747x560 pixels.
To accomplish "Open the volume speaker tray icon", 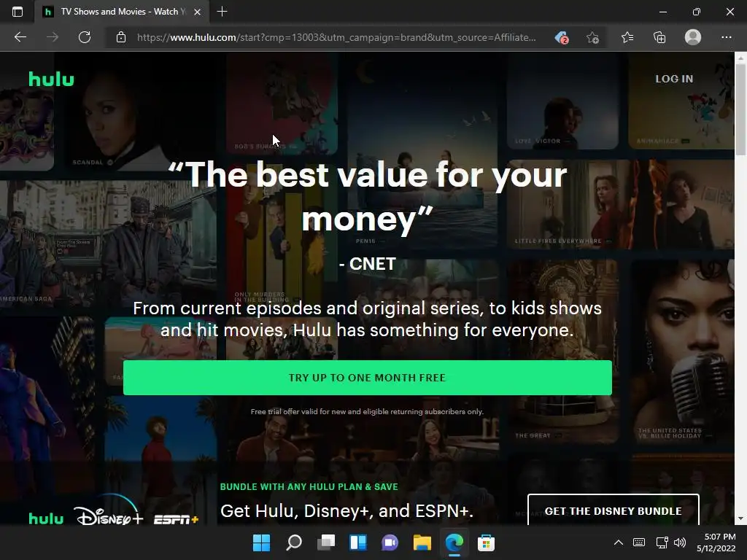I will click(x=681, y=542).
